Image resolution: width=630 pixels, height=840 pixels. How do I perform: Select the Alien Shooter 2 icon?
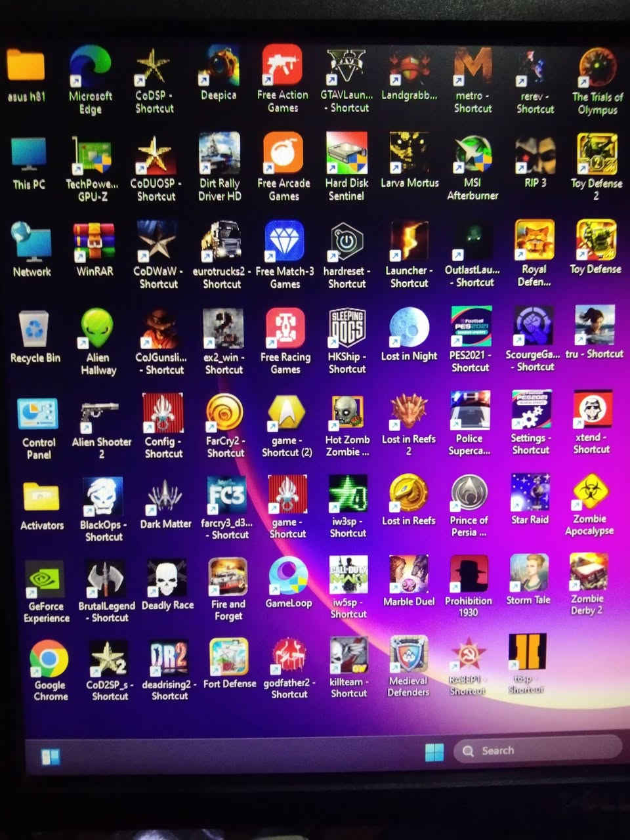coord(100,414)
